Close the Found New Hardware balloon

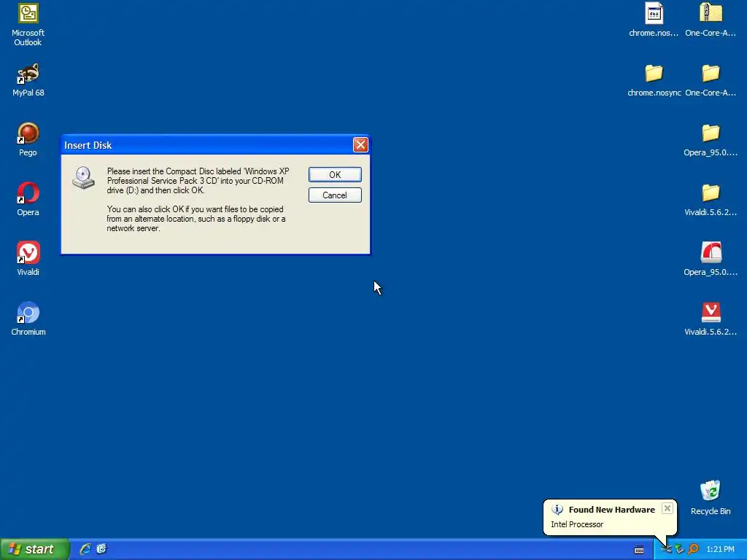pos(667,508)
